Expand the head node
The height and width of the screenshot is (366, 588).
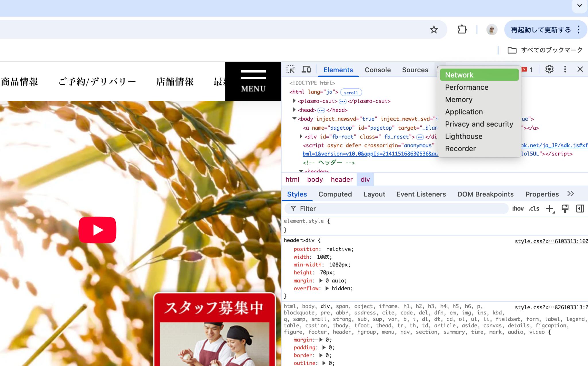[x=294, y=110]
